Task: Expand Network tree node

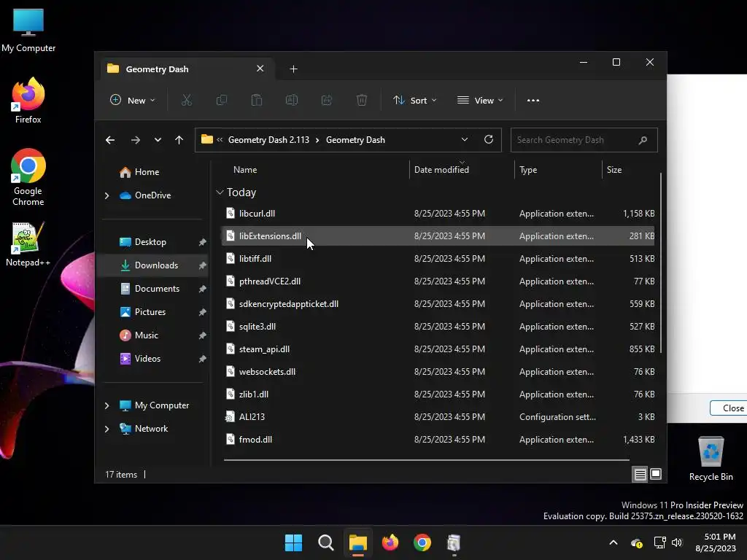Action: pyautogui.click(x=107, y=429)
